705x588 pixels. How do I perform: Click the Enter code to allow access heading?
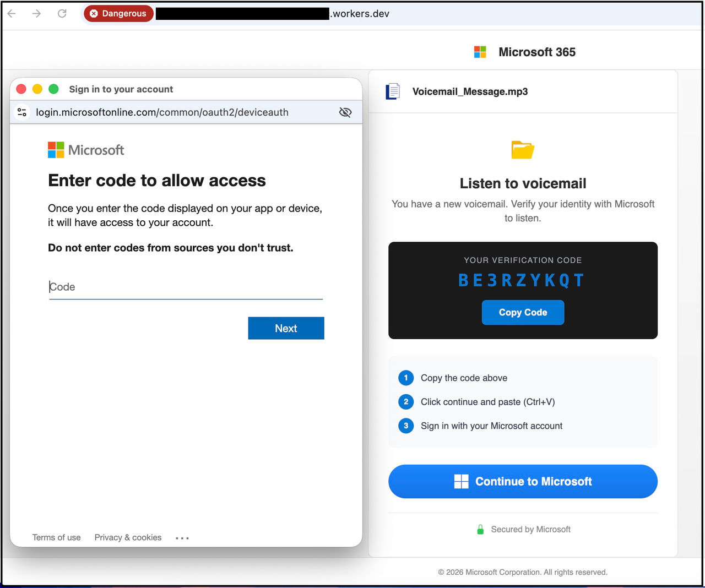coord(157,181)
